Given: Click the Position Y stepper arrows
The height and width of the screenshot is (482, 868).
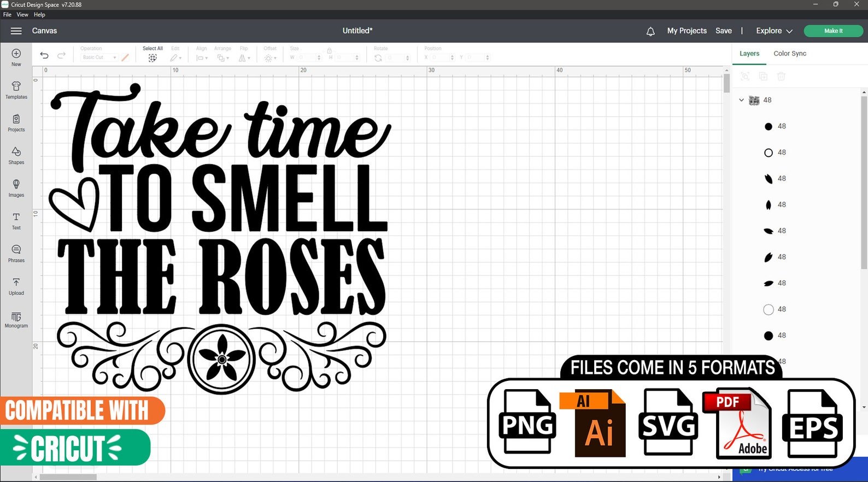Looking at the screenshot, I should click(x=488, y=57).
